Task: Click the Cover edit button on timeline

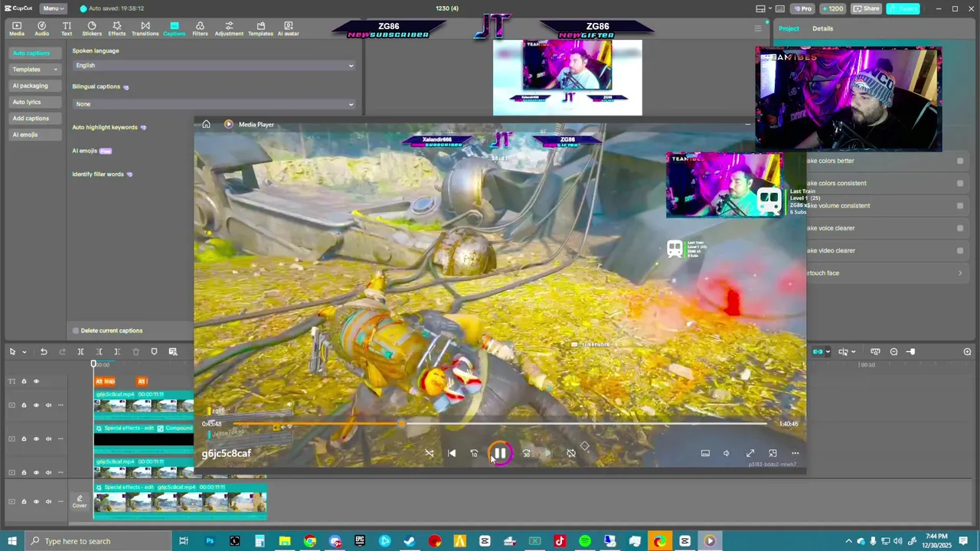Action: (80, 501)
